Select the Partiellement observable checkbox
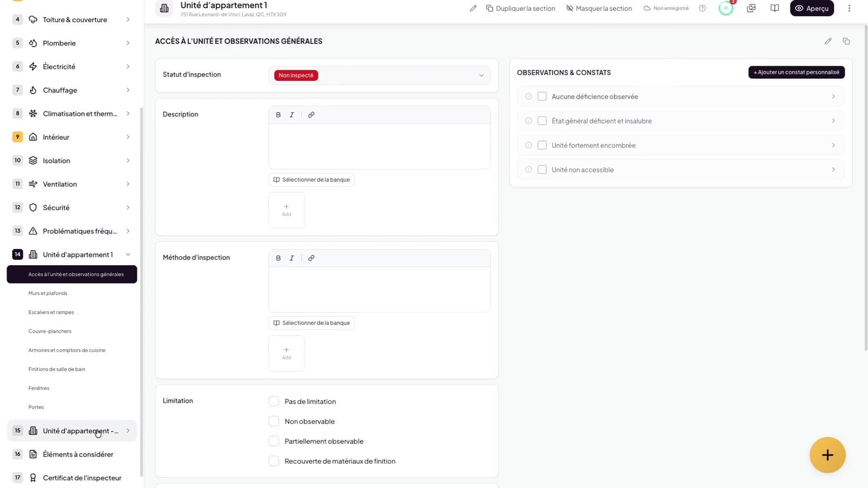This screenshot has width=868, height=488. click(x=274, y=441)
